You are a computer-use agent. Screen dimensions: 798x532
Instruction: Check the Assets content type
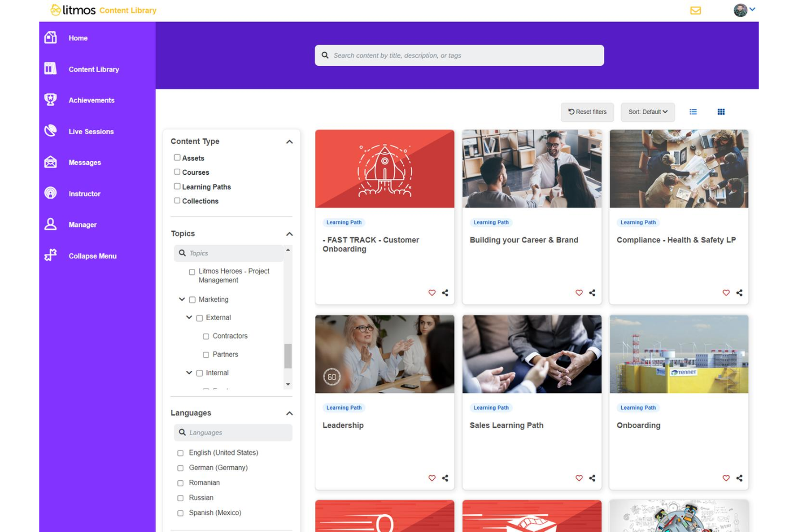tap(177, 157)
